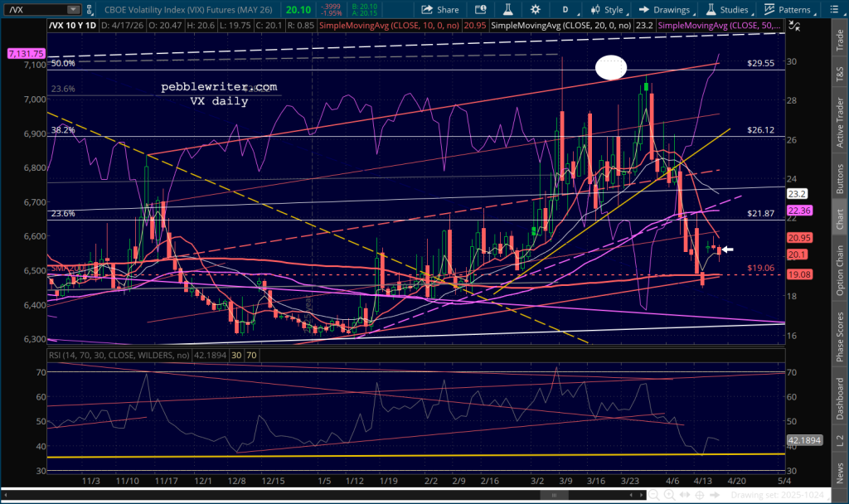Expand the /VX symbol dropdown arrow
Viewport: 849px width, 504px height.
coord(75,10)
